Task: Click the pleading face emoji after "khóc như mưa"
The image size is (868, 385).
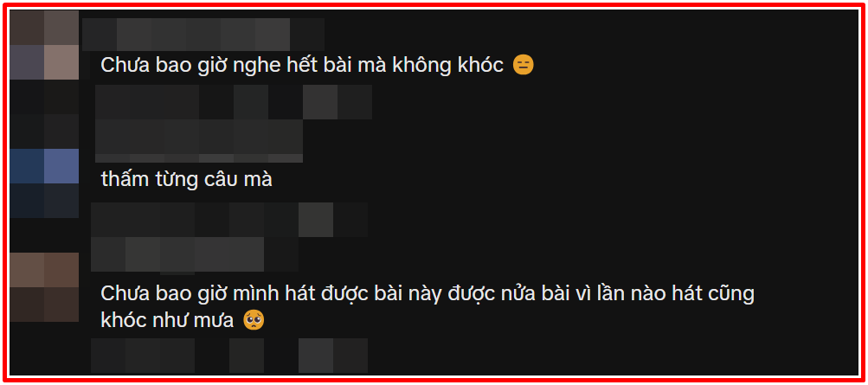Action: pos(254,320)
